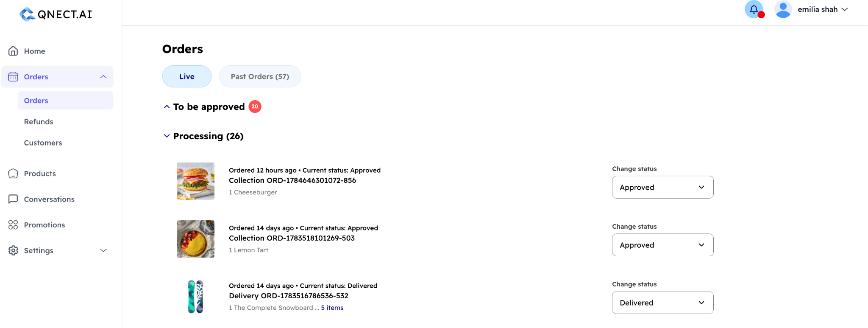Image resolution: width=868 pixels, height=328 pixels.
Task: Collapse the Processing (26) section
Action: click(x=167, y=136)
